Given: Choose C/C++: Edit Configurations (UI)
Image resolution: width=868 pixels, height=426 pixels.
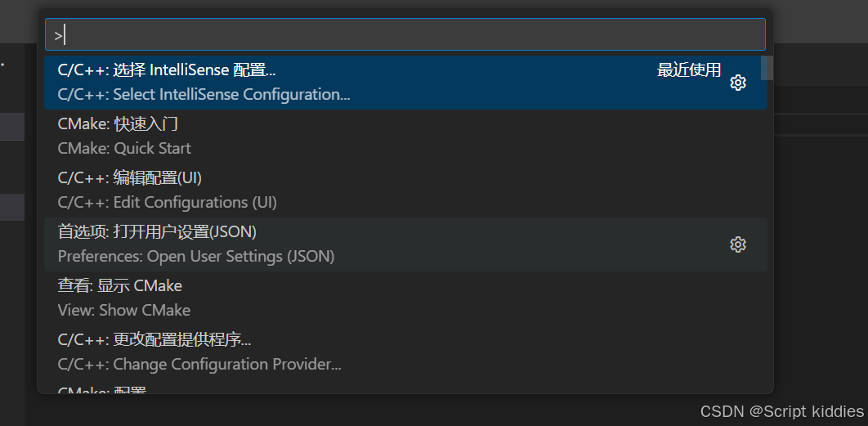Looking at the screenshot, I should (405, 191).
